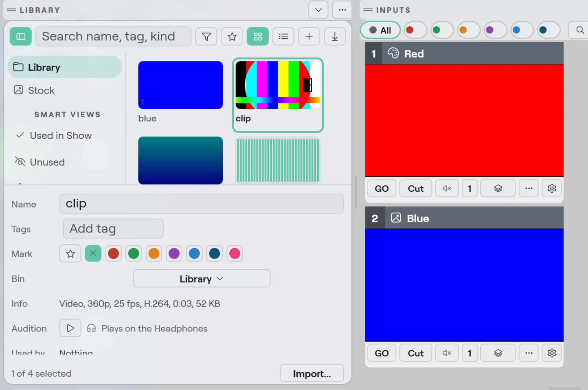Open the Red input number 1 selector
This screenshot has height=390, width=588.
coord(469,188)
